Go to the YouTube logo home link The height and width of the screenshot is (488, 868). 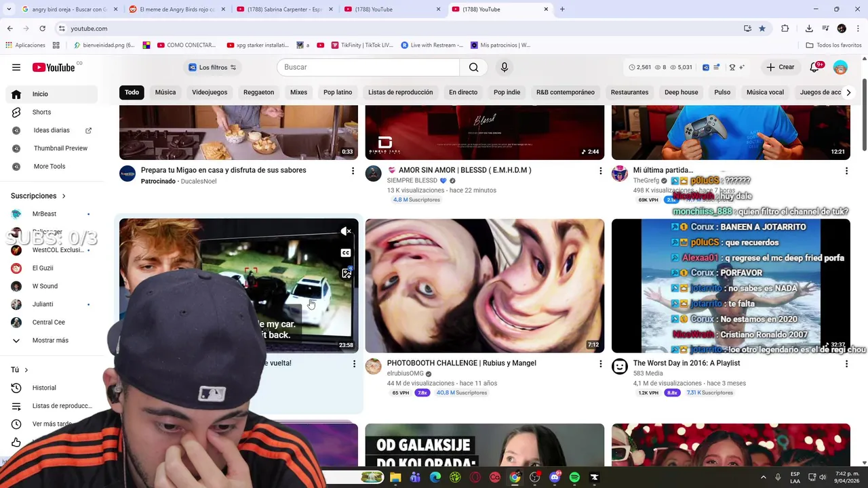[54, 67]
